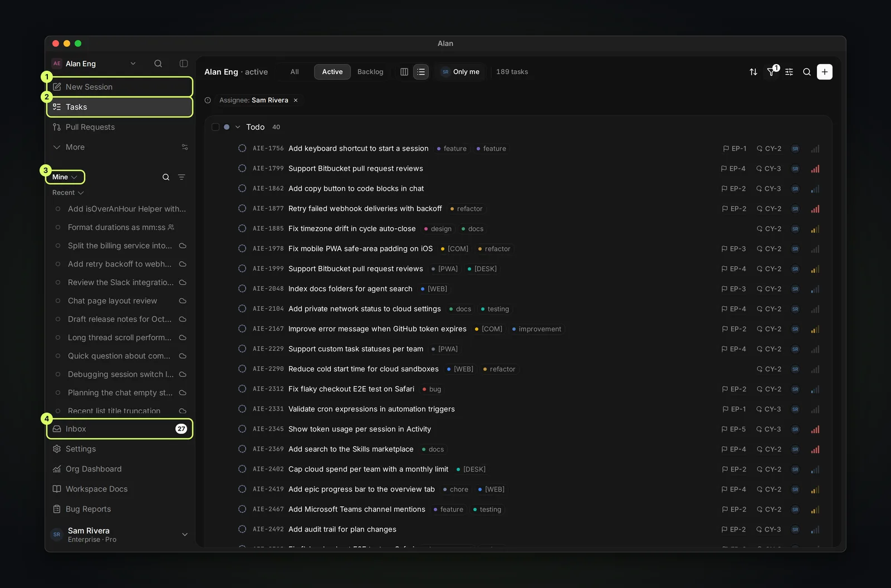Switch to the Backlog tab
Viewport: 891px width, 588px height.
point(370,72)
